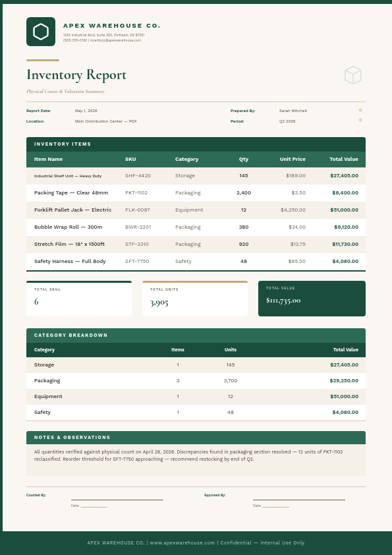
Task: Click the notes paragraph about physical count
Action: click(188, 455)
